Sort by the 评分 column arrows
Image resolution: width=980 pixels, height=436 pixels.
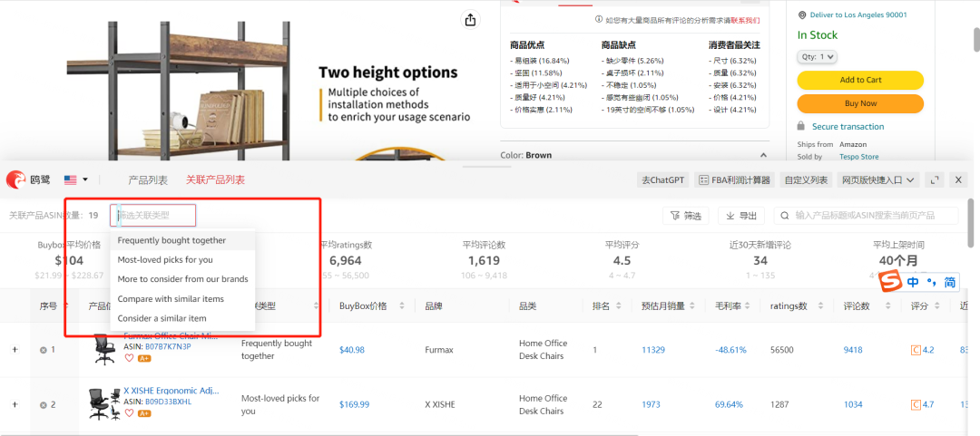(936, 306)
